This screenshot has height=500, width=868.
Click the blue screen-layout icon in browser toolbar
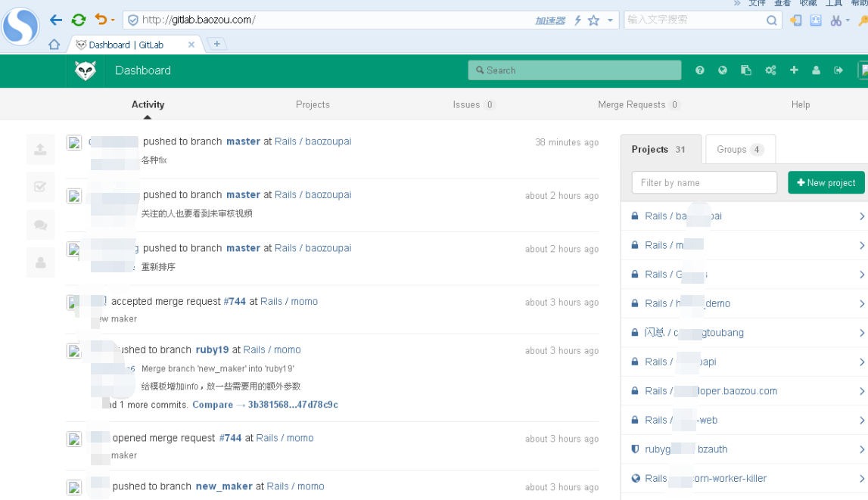[x=816, y=20]
